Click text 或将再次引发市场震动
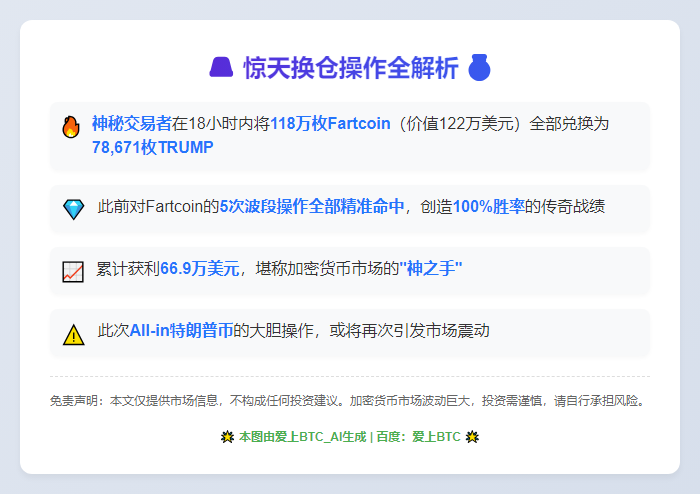 pyautogui.click(x=409, y=330)
